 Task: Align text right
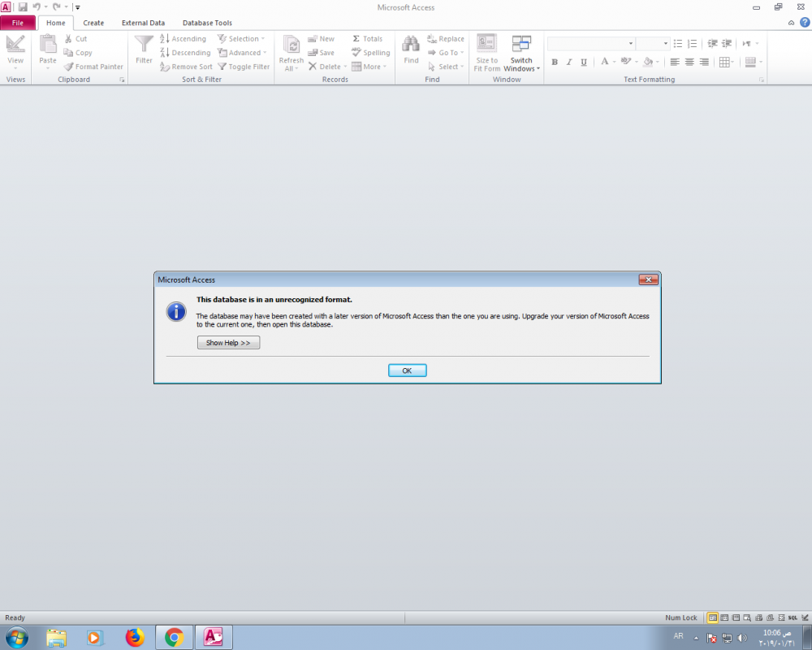pos(704,63)
